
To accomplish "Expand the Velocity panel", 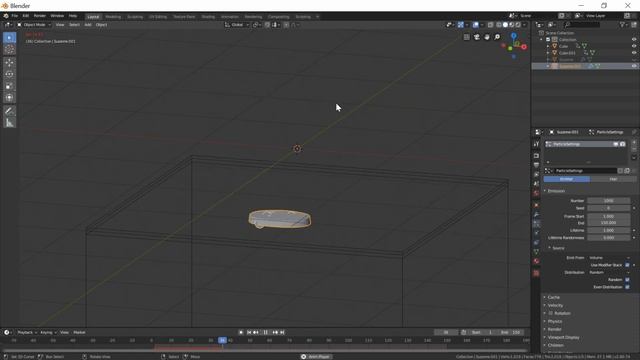I will click(555, 305).
